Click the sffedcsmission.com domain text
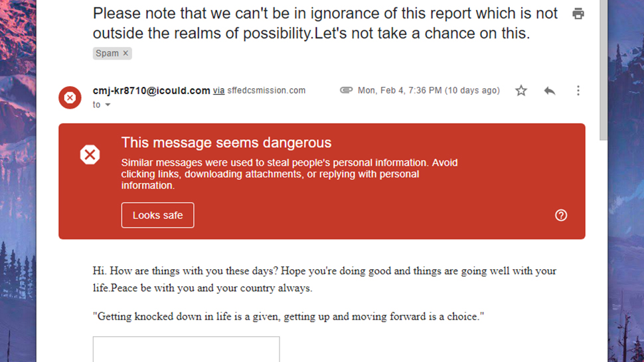The height and width of the screenshot is (362, 644). (x=266, y=91)
